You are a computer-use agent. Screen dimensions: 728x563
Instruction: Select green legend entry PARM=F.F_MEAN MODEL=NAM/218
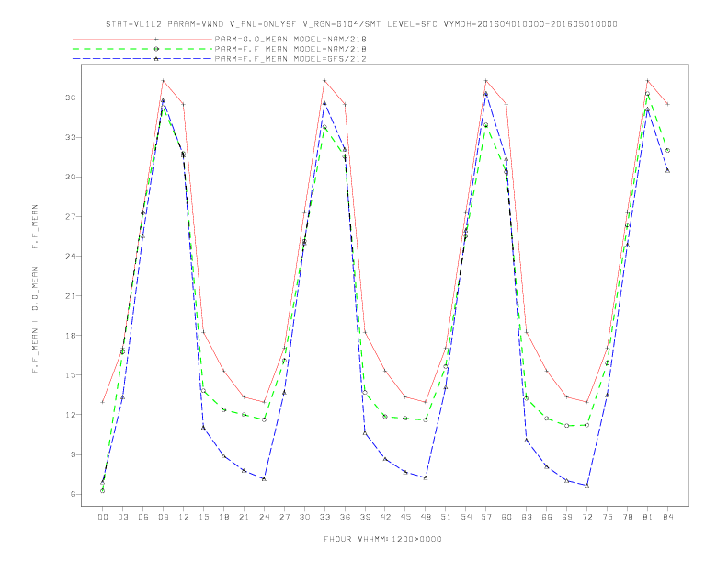(290, 49)
